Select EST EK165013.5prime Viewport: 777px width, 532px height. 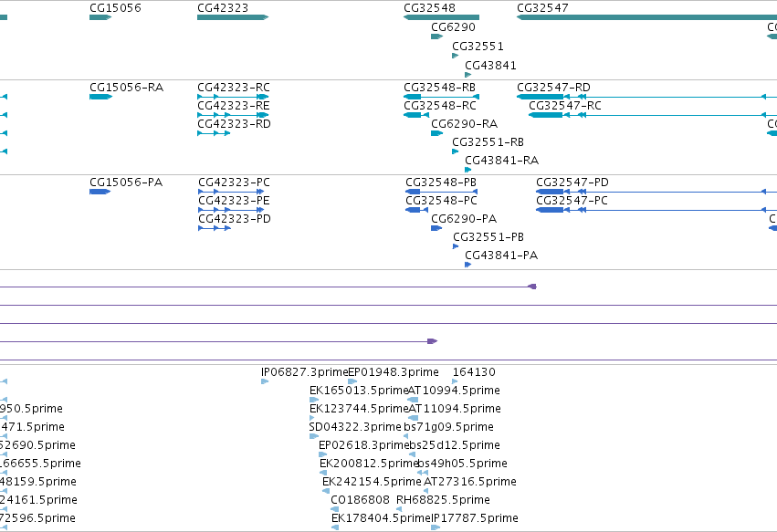click(x=358, y=391)
